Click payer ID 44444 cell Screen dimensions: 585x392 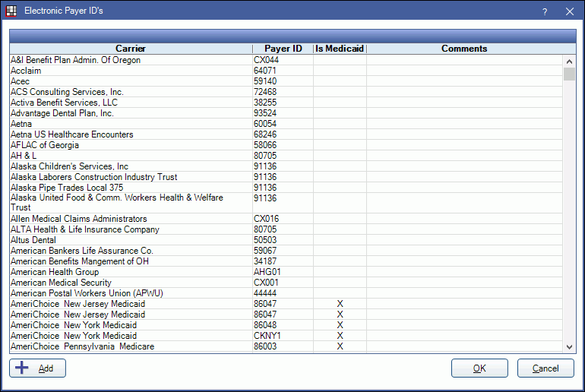click(x=283, y=293)
